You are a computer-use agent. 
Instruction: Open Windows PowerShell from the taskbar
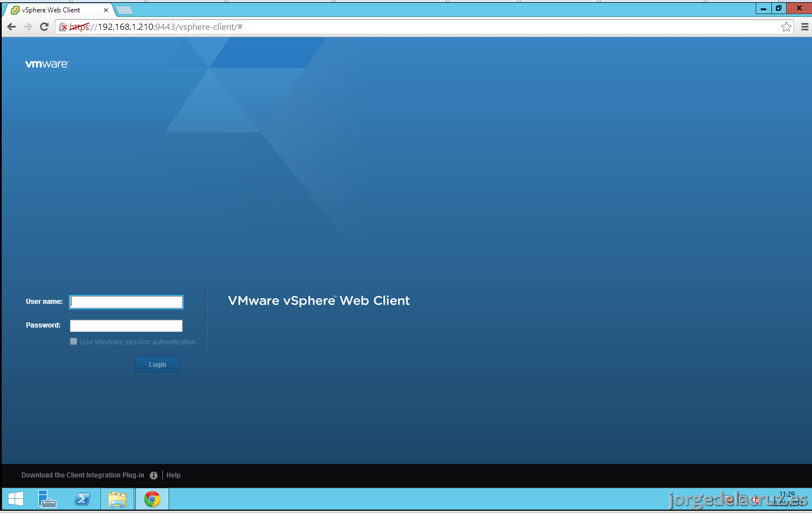[82, 499]
